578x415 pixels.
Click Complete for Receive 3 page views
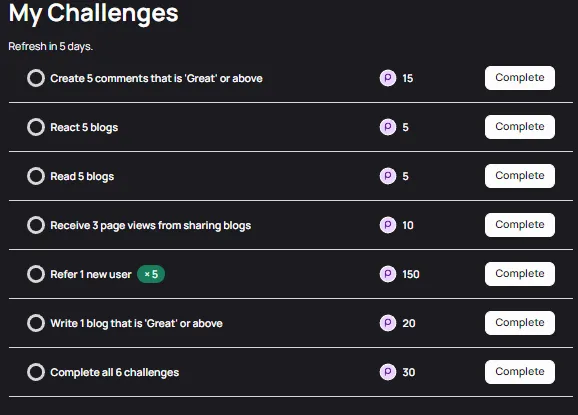pos(520,225)
